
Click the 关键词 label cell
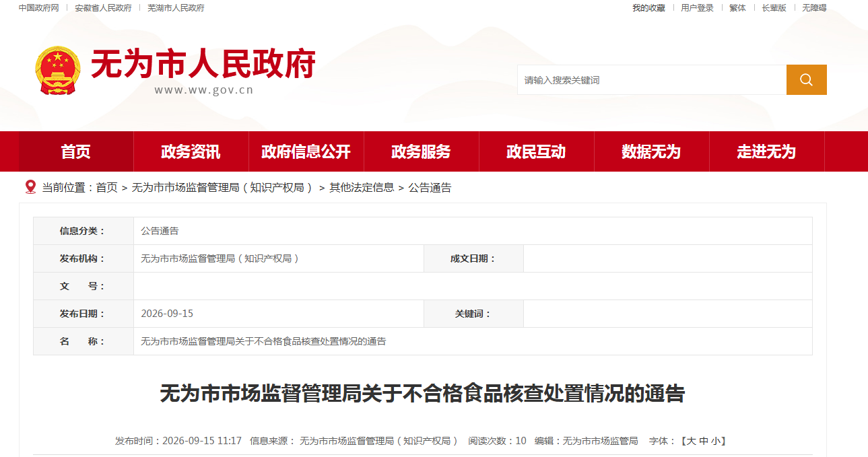[x=473, y=314]
